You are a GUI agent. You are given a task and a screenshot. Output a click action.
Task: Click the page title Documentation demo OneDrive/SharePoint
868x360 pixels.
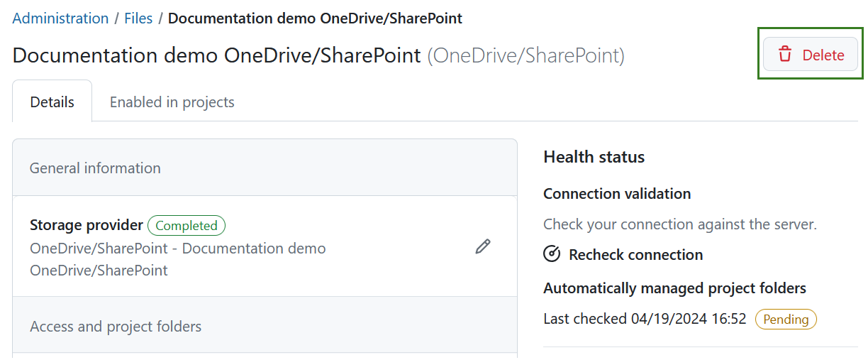click(x=217, y=55)
